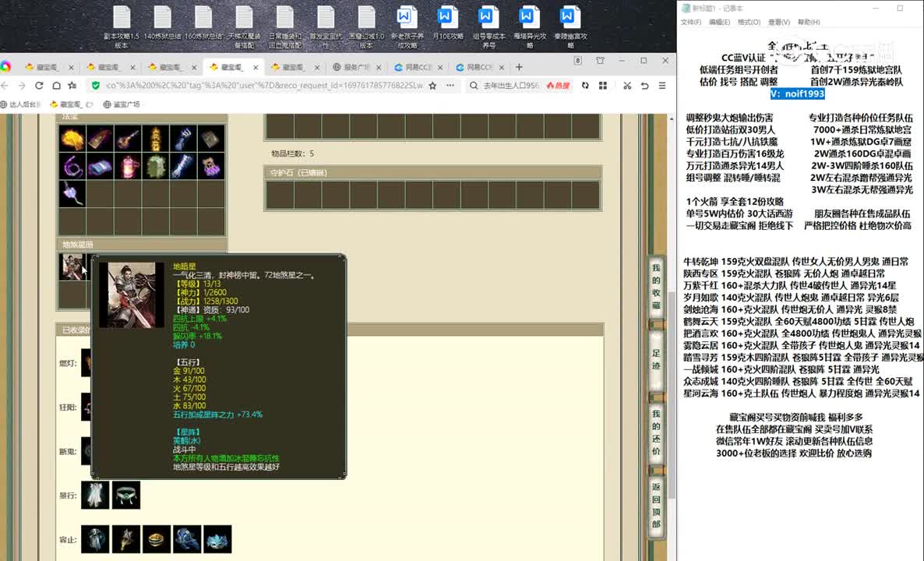Open the 帮助(H) menu in Notepad
The width and height of the screenshot is (924, 561).
point(809,22)
